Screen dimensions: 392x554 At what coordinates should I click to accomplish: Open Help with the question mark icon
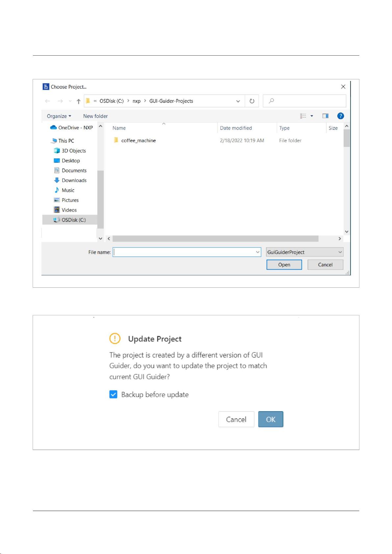(341, 116)
